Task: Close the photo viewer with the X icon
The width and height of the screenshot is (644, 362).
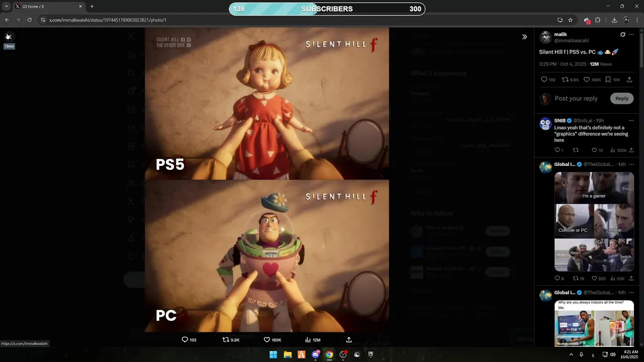Action: tap(9, 36)
